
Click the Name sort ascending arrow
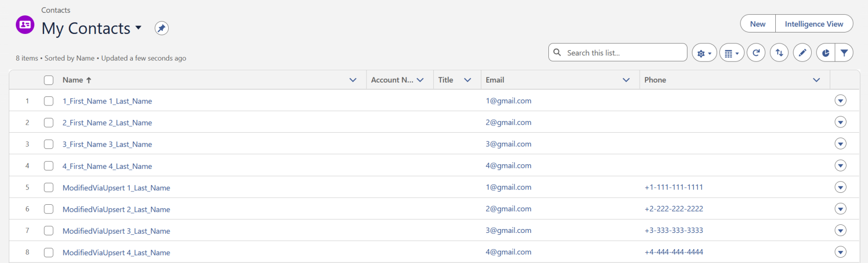(x=89, y=80)
